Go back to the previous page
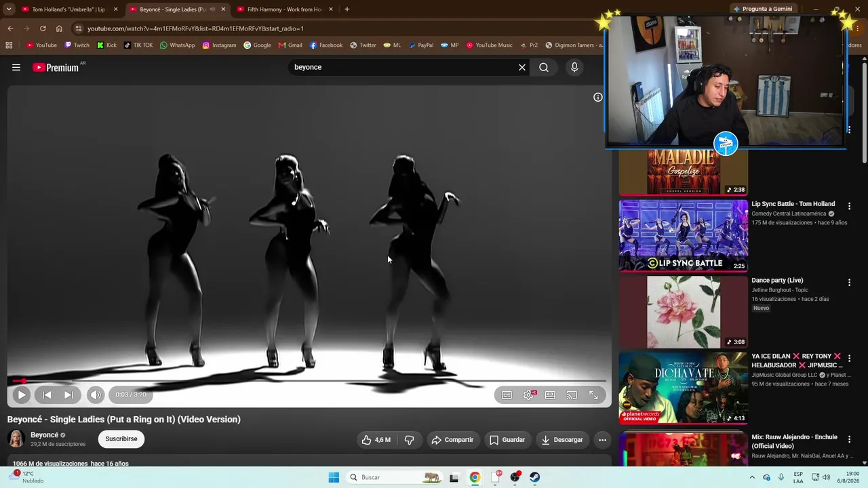The width and height of the screenshot is (868, 488). point(10,28)
